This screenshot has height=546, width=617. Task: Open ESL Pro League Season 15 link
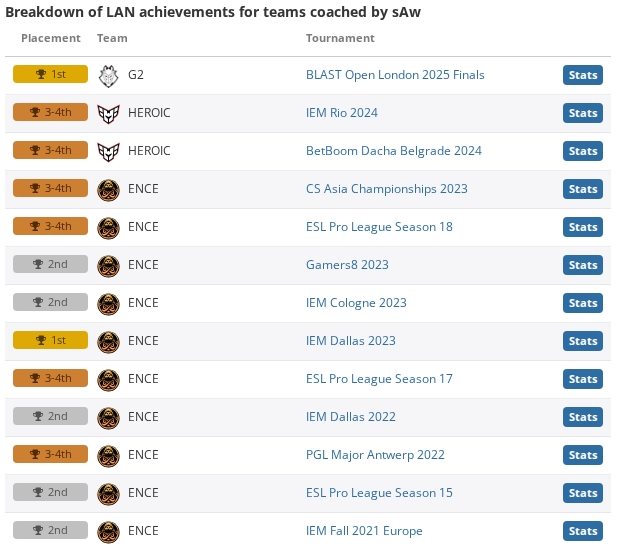pos(379,493)
